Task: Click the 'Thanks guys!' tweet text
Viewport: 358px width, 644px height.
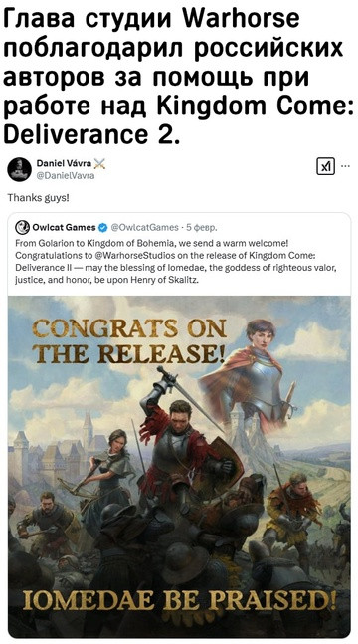Action: click(39, 198)
